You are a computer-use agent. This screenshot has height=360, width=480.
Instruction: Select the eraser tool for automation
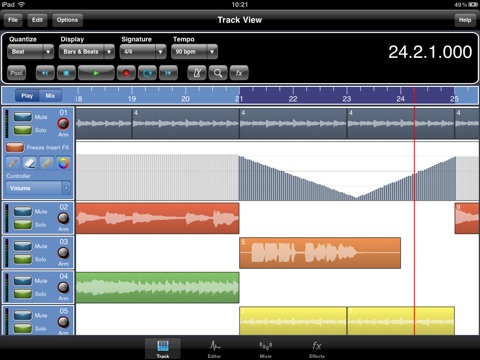pyautogui.click(x=30, y=163)
